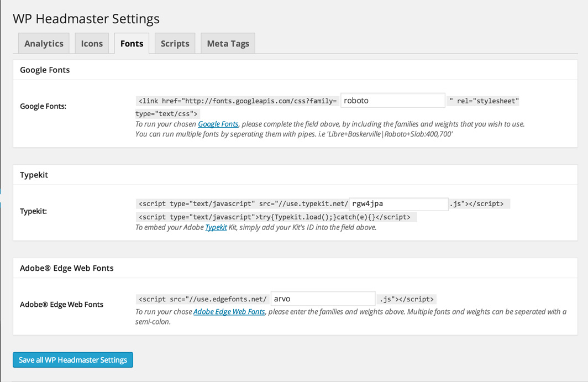
Task: Focus the Typekit kit ID field rgw4jpa
Action: 398,204
